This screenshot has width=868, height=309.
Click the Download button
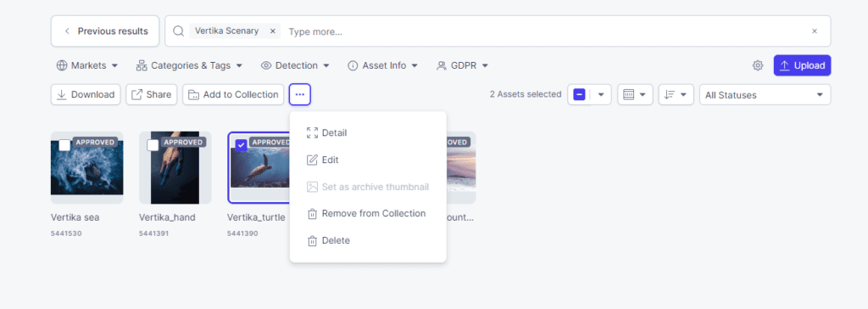pyautogui.click(x=86, y=94)
